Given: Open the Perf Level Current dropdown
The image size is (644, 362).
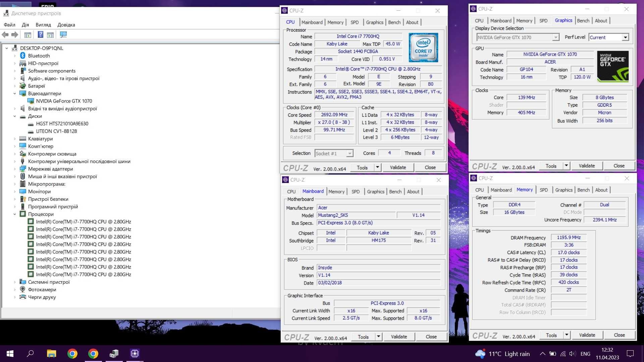Looking at the screenshot, I should [625, 38].
